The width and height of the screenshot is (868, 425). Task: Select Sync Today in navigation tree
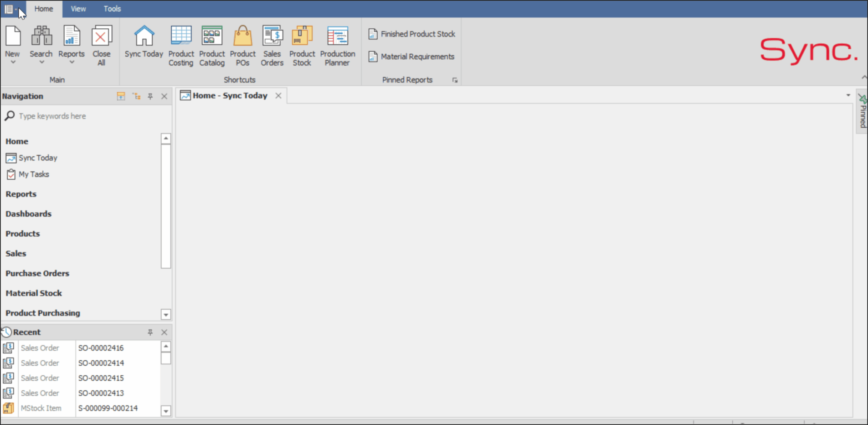(38, 158)
